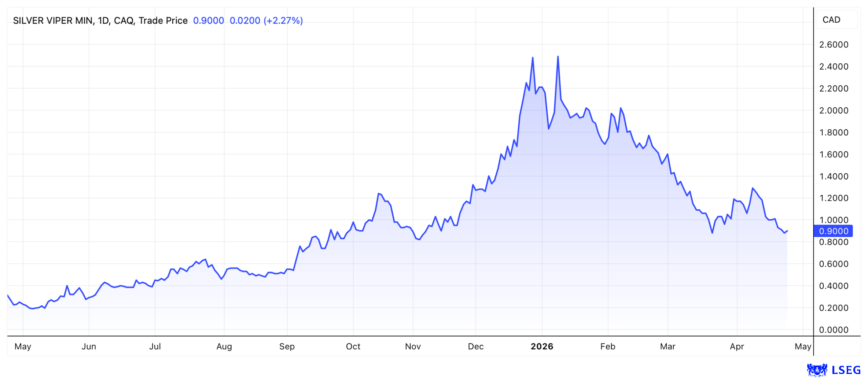Select the Nov label on time axis
Screen dimensions: 868x378
coord(413,346)
